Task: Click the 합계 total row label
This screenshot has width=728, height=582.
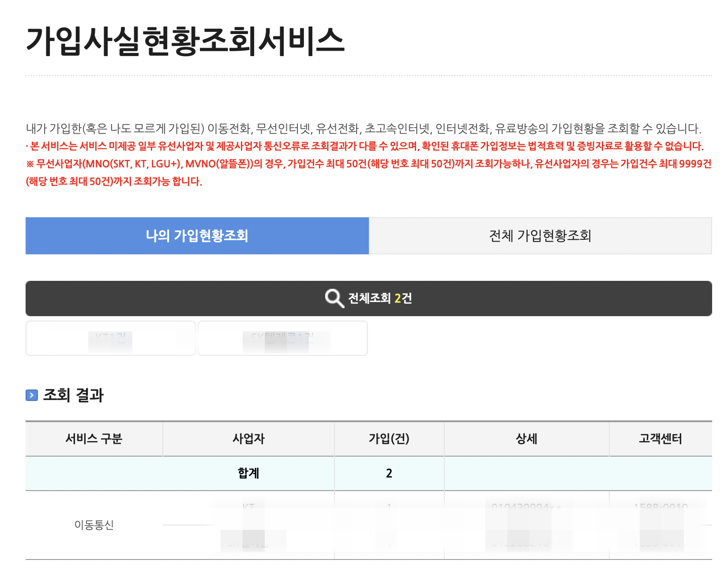Action: pyautogui.click(x=248, y=473)
